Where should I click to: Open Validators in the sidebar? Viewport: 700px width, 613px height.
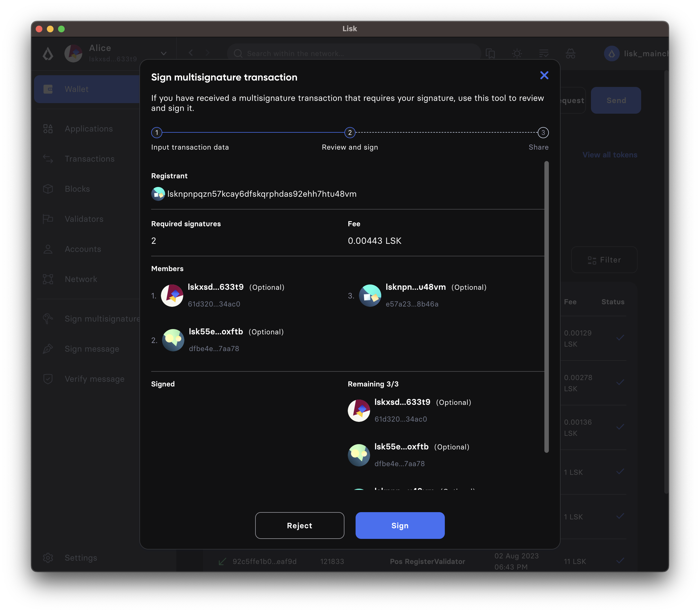pyautogui.click(x=84, y=219)
